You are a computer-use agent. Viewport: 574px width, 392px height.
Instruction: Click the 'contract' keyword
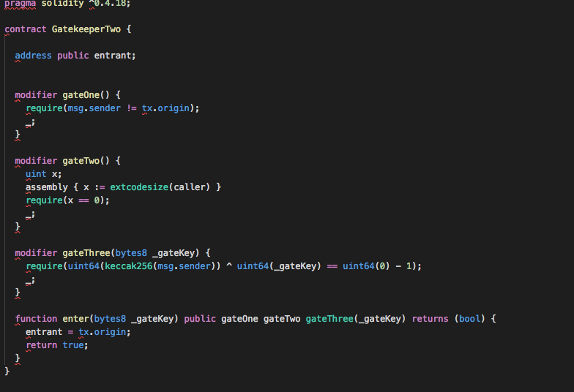25,29
